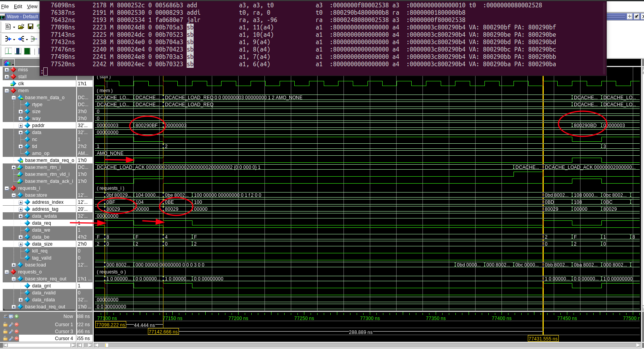Select the Cursor 4 label

pyautogui.click(x=64, y=339)
